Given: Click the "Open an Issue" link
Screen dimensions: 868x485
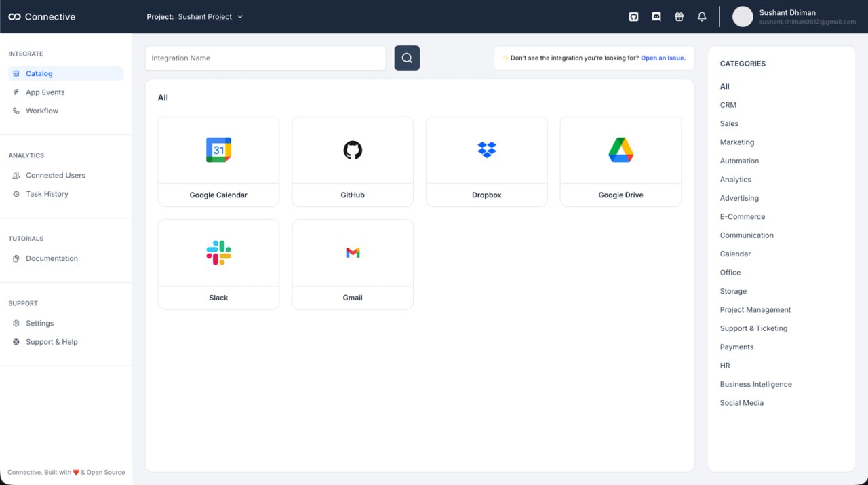Looking at the screenshot, I should point(663,58).
